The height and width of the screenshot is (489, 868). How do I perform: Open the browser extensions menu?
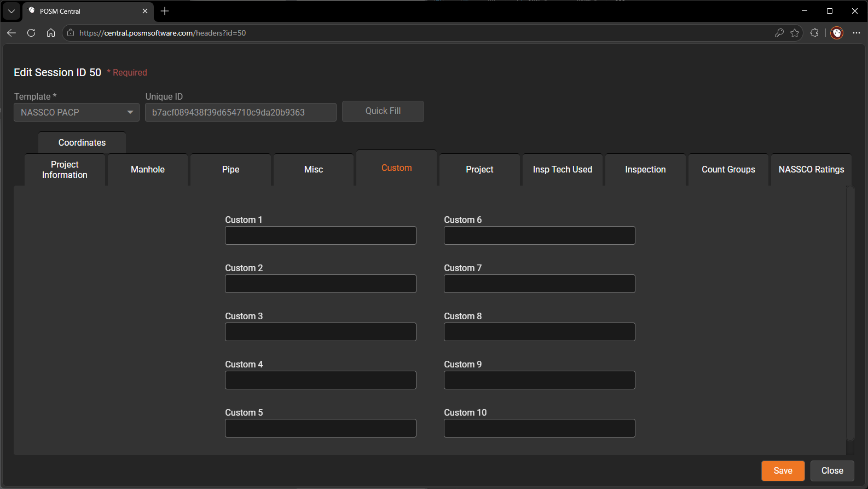point(814,33)
